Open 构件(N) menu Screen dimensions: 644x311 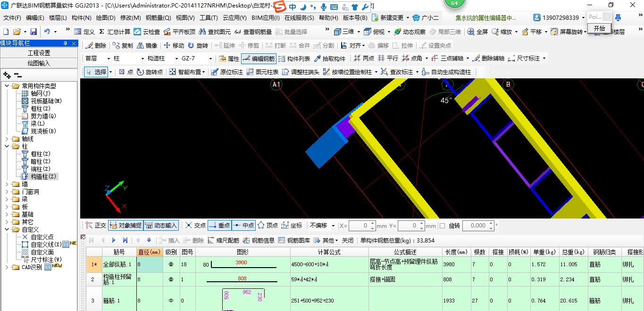81,17
